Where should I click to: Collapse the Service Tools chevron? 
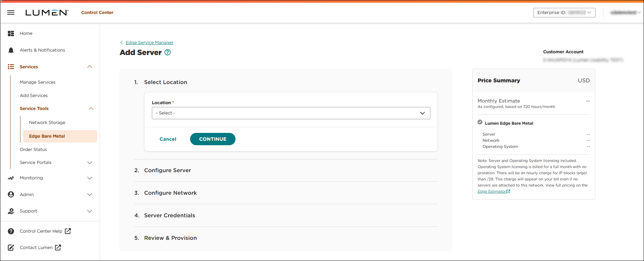[x=91, y=109]
